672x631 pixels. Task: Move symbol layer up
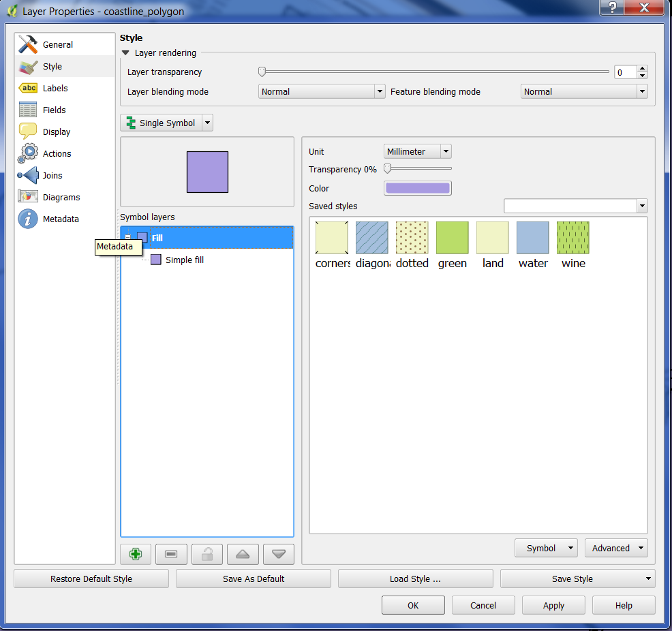coord(243,555)
